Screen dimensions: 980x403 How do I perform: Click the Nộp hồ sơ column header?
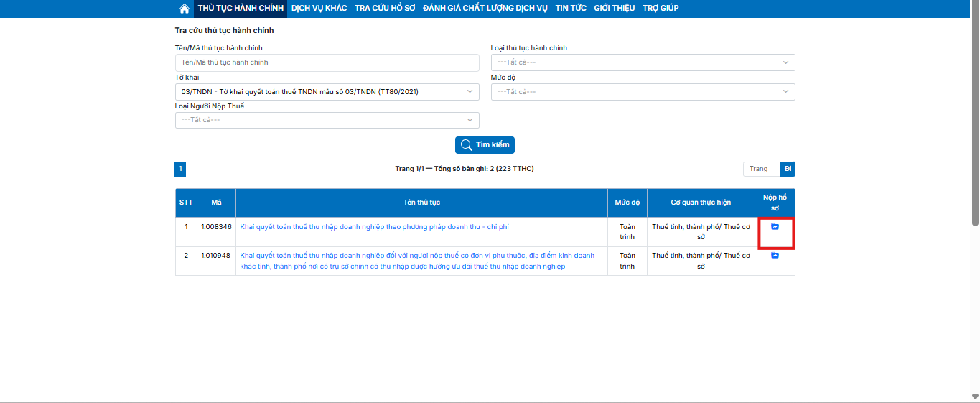pos(775,203)
